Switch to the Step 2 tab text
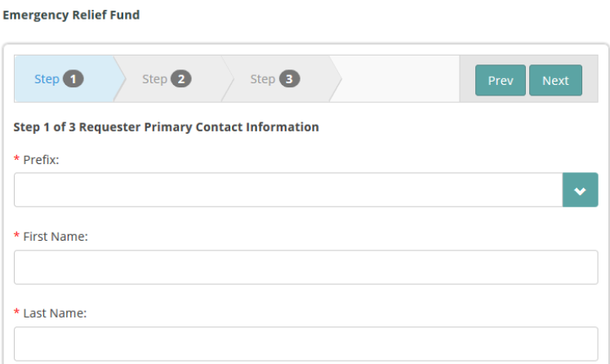The image size is (610, 364). pyautogui.click(x=154, y=79)
